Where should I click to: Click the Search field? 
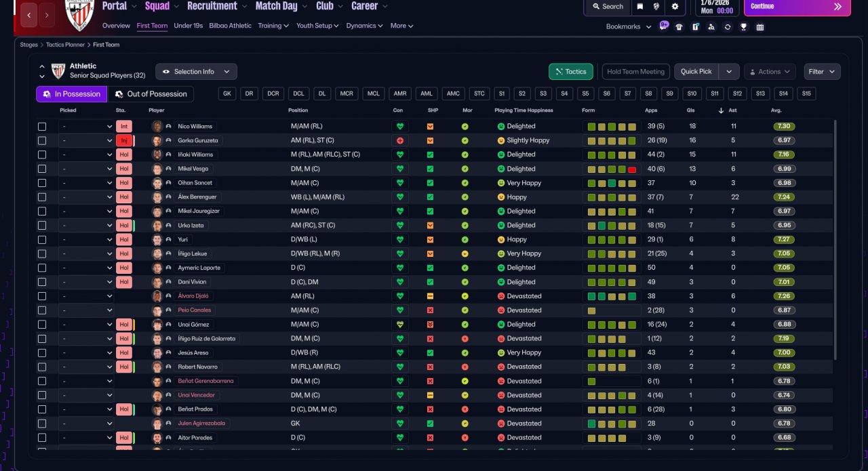click(x=607, y=6)
